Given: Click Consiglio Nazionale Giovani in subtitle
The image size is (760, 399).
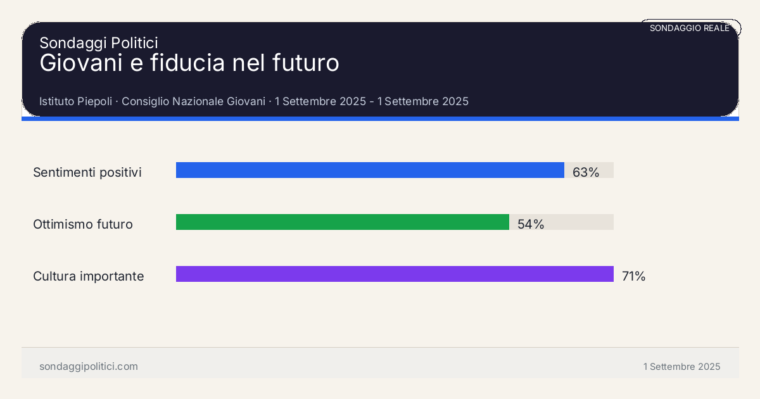Looking at the screenshot, I should click(193, 101).
